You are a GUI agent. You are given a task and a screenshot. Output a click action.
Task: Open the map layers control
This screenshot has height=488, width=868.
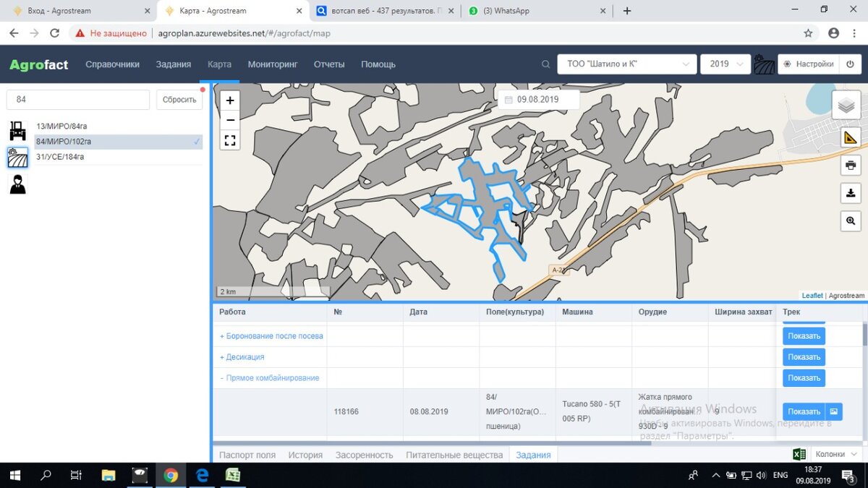pos(846,106)
